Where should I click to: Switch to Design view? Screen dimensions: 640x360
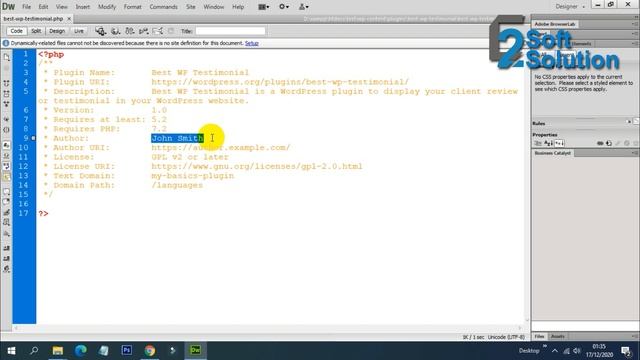tap(57, 31)
